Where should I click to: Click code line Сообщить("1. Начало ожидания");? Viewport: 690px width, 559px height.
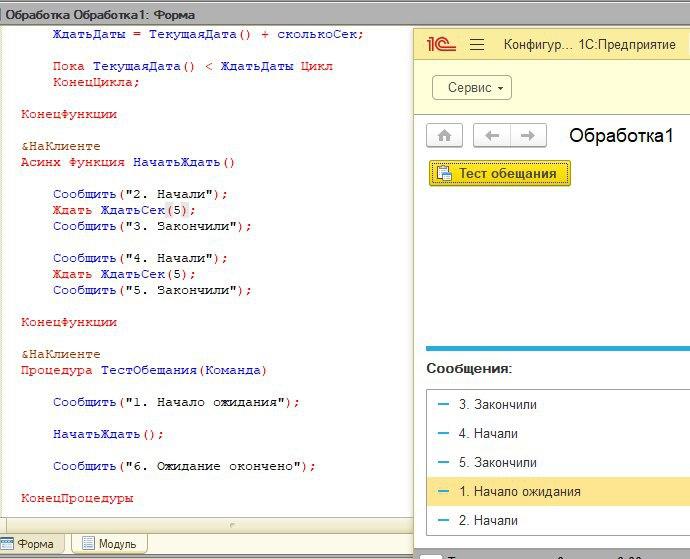[x=176, y=402]
